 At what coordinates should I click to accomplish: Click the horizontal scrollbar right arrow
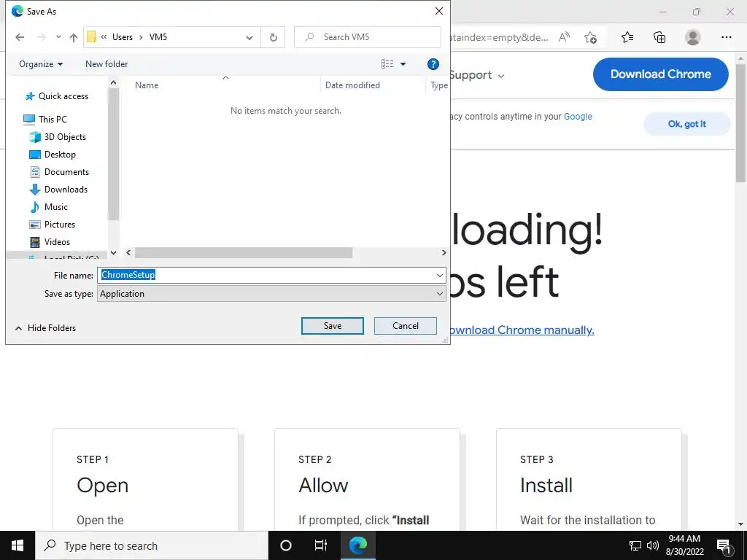click(x=444, y=253)
